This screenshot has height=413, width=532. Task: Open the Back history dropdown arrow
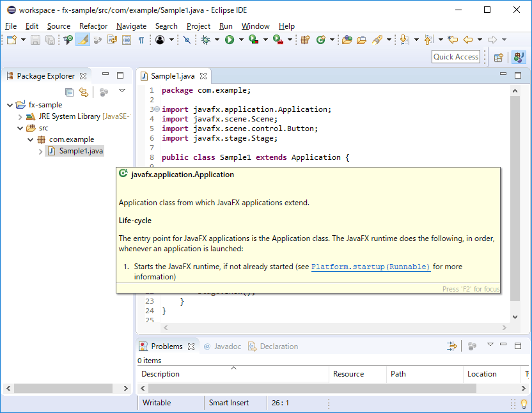click(x=480, y=40)
